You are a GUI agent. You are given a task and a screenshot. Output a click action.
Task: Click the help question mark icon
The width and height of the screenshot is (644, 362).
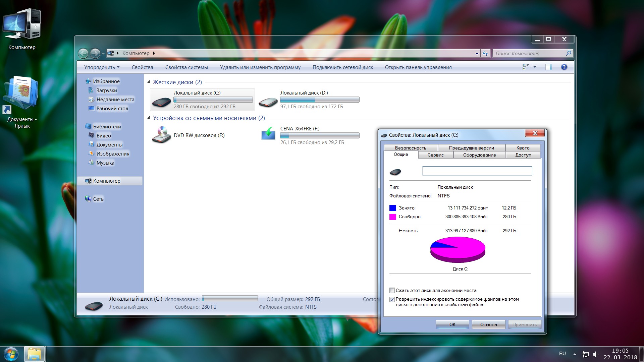point(564,67)
